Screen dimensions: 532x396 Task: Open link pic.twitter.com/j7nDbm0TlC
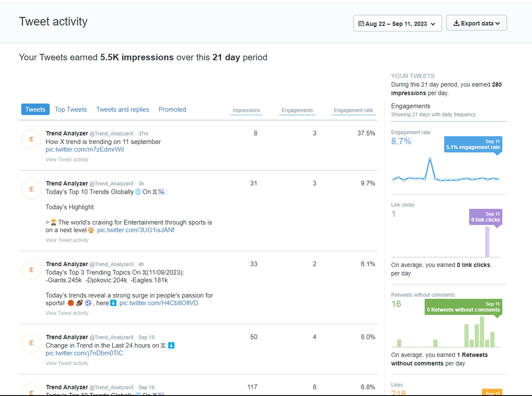[x=85, y=353]
